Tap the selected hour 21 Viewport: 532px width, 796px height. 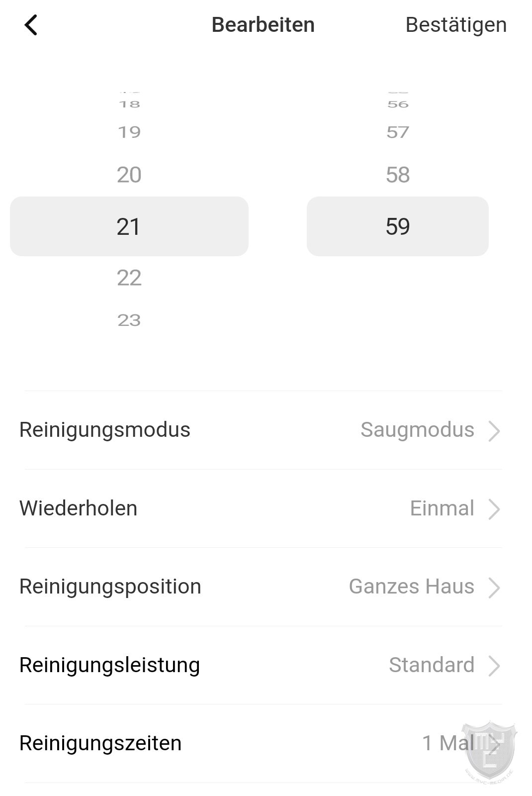pyautogui.click(x=129, y=226)
